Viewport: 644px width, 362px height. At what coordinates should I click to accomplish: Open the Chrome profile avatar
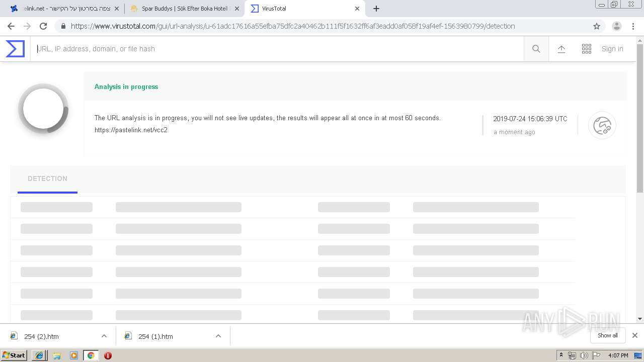(616, 26)
